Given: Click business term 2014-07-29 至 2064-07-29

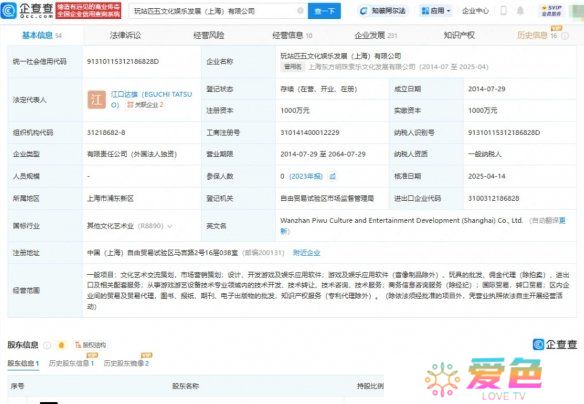Looking at the screenshot, I should pos(323,154).
